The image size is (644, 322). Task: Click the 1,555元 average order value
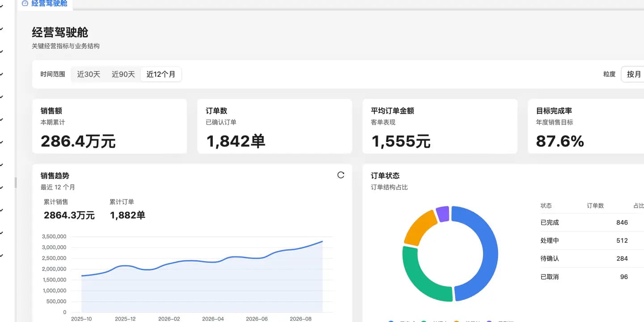pyautogui.click(x=401, y=141)
